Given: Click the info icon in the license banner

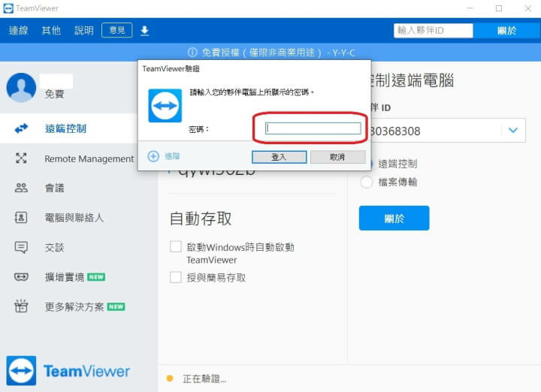Looking at the screenshot, I should (x=192, y=53).
